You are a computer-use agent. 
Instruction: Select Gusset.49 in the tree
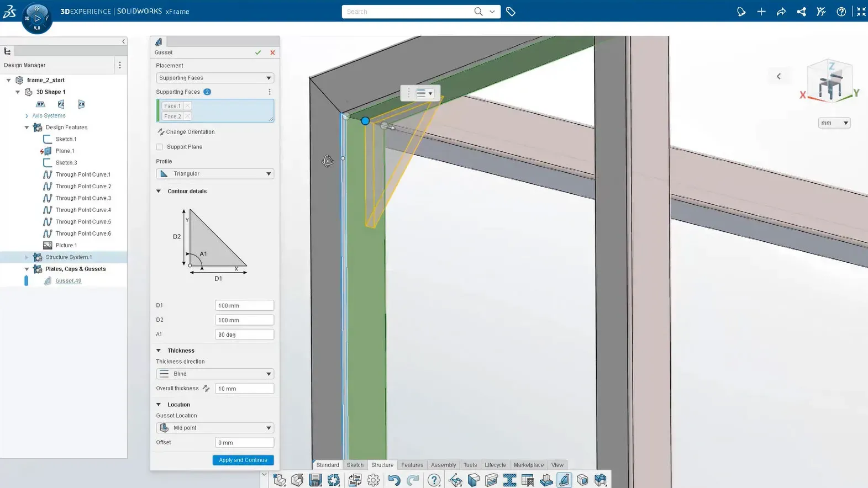(69, 281)
